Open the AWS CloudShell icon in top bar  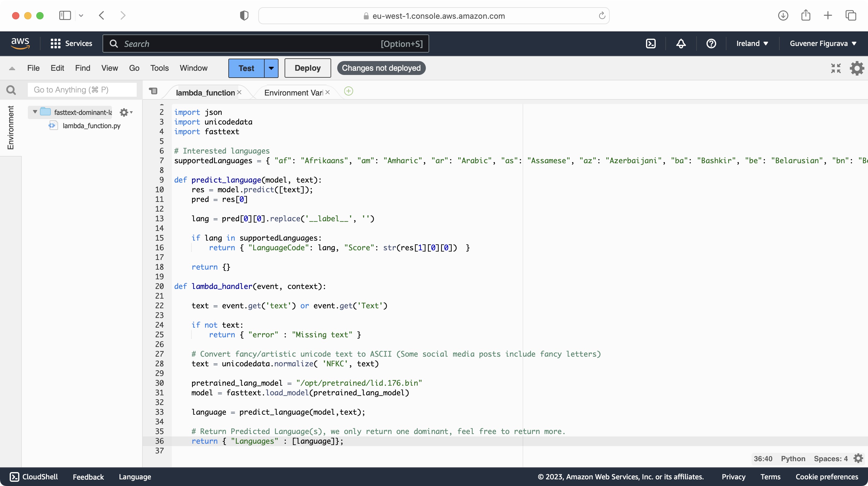tap(651, 44)
